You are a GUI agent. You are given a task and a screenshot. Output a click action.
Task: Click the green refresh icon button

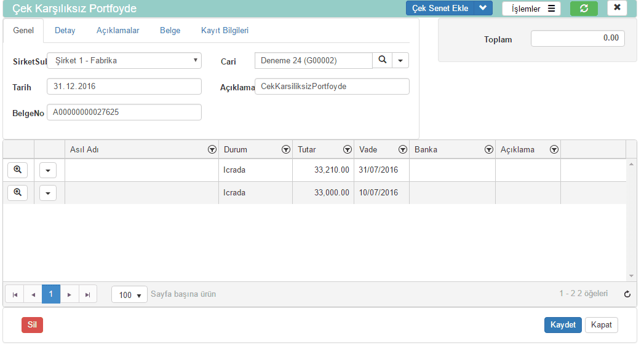point(584,8)
